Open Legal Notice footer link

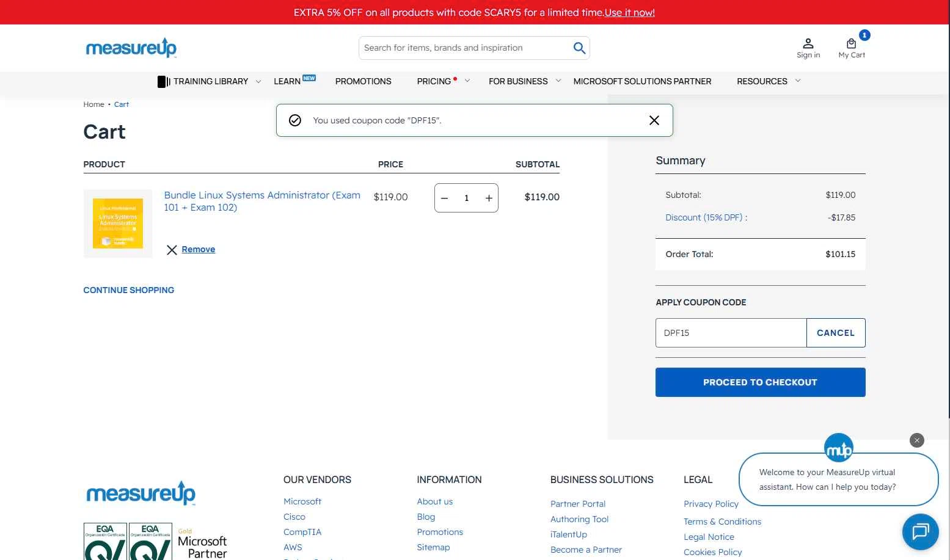(709, 537)
